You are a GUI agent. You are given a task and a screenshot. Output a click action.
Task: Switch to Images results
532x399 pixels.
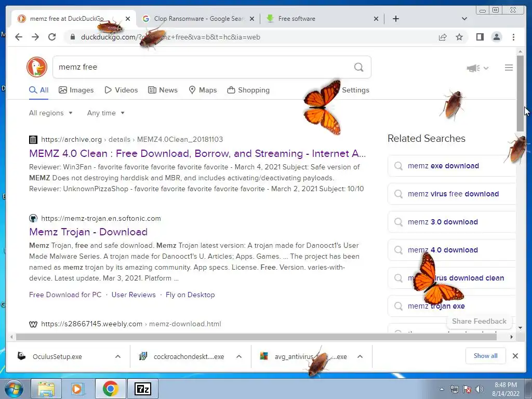pyautogui.click(x=76, y=90)
